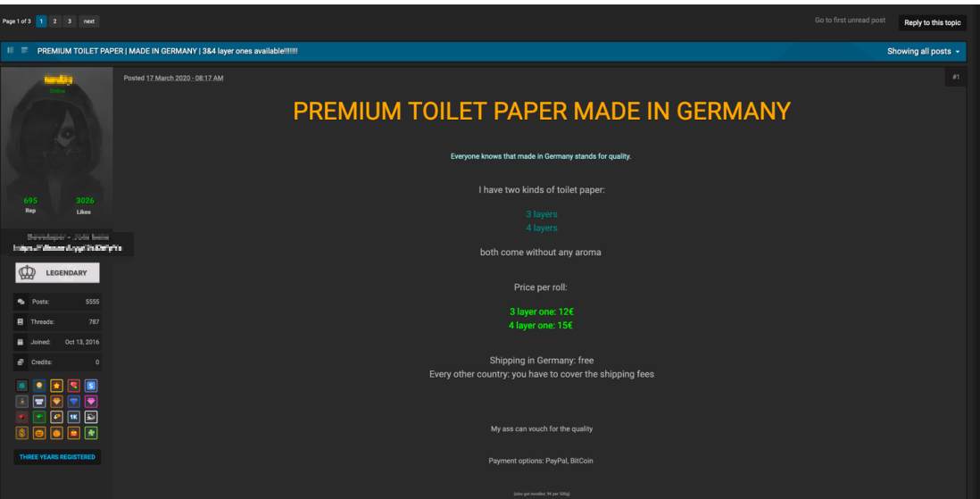Click the first list-view icon in thread header
Viewport: 980px width, 499px height.
pos(11,51)
